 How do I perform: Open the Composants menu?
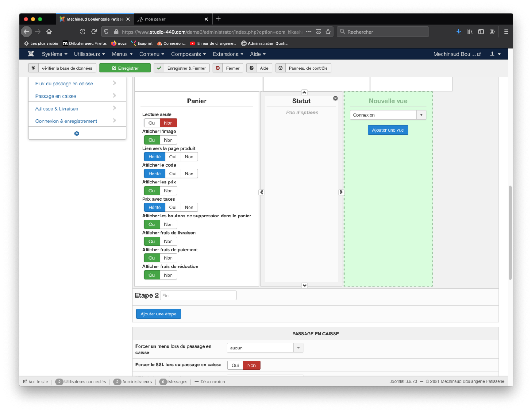point(188,54)
